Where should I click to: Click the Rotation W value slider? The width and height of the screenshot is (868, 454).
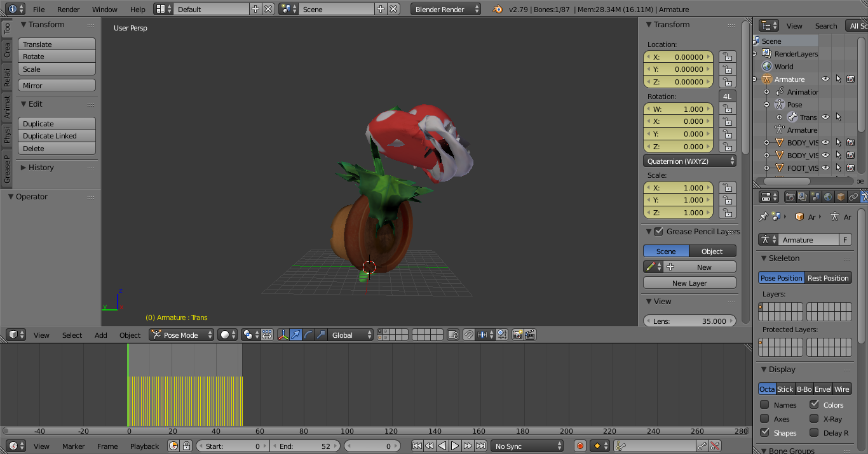pos(678,109)
